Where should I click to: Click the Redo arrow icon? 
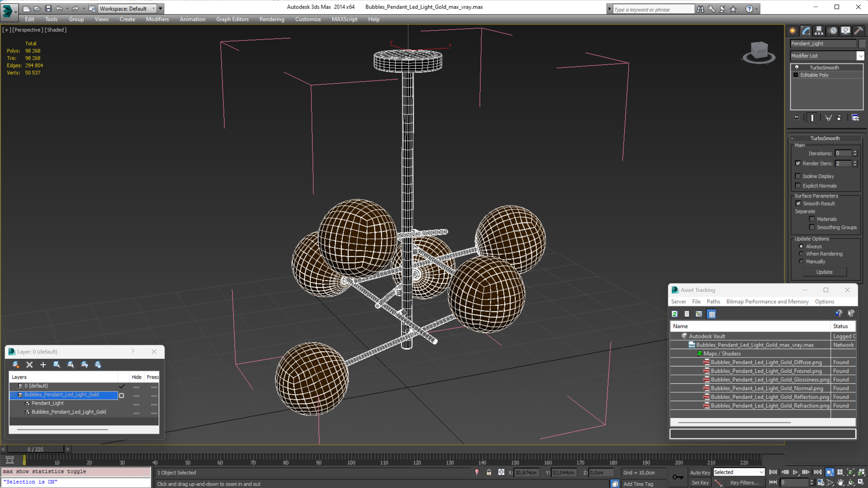(x=75, y=9)
